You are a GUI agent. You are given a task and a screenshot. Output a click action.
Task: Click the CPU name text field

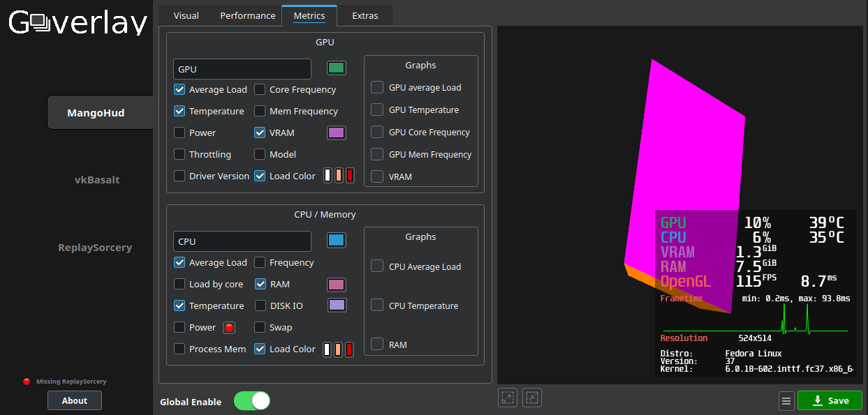(242, 241)
